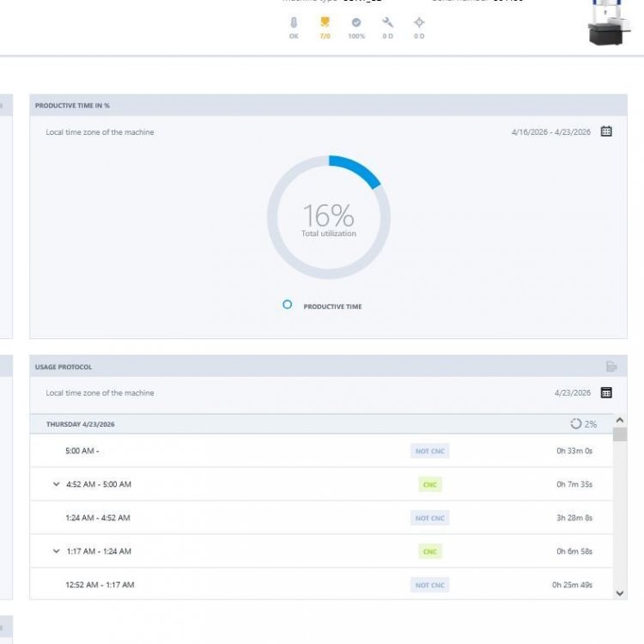Click the yellow 7/0 messages icon
The height and width of the screenshot is (644, 644).
click(x=325, y=23)
